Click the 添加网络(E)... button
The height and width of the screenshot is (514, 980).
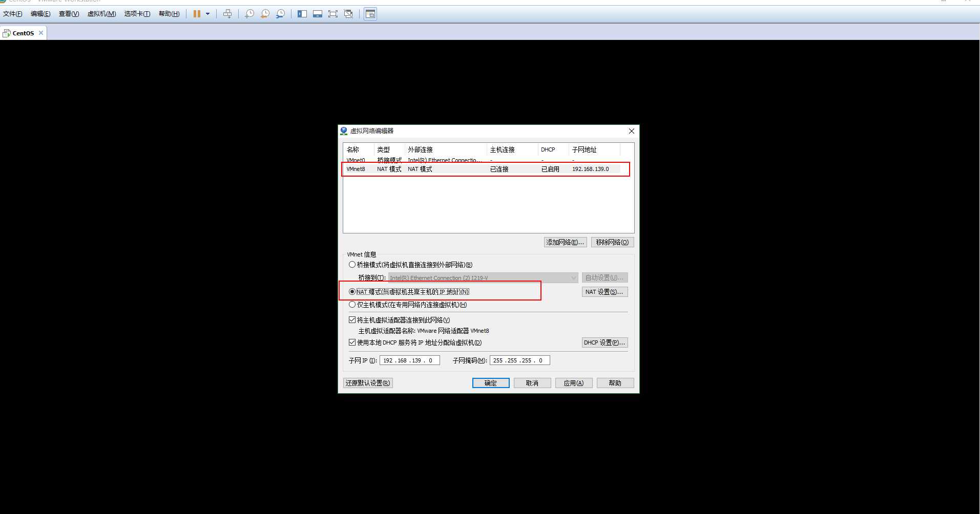tap(565, 242)
